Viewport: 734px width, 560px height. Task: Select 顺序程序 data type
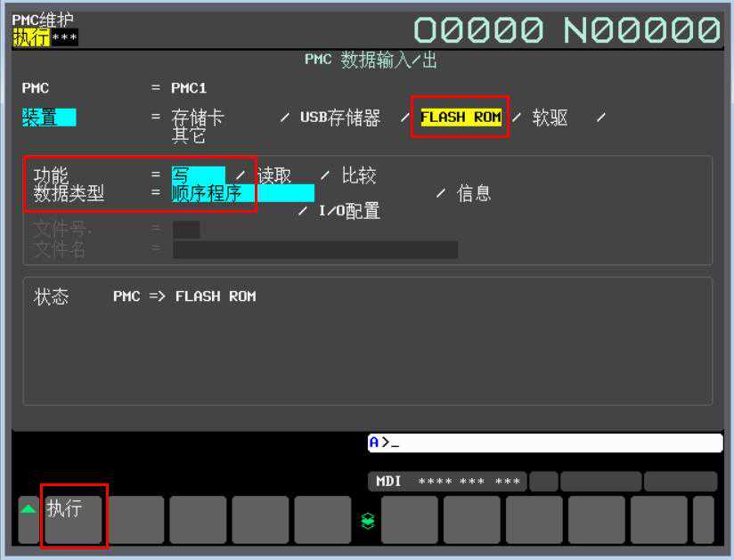click(x=207, y=193)
